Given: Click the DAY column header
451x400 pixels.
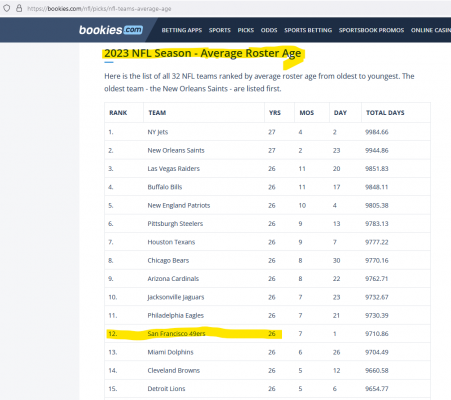Looking at the screenshot, I should coord(340,113).
